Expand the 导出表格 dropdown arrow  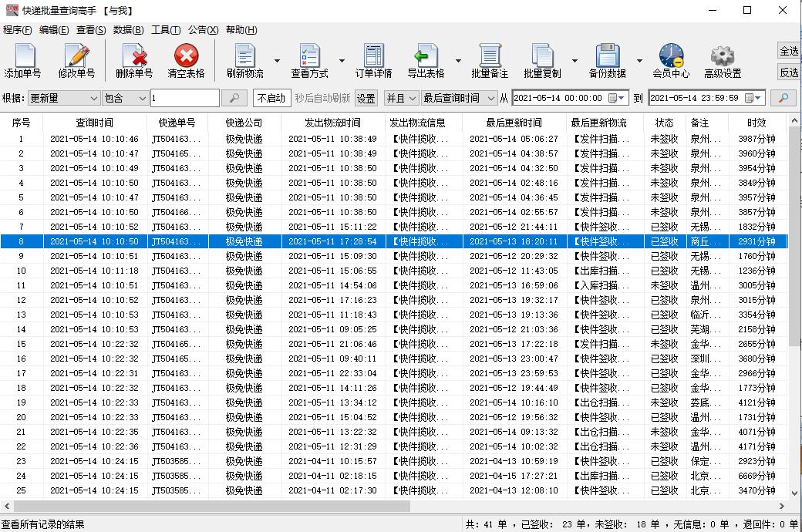(x=458, y=61)
